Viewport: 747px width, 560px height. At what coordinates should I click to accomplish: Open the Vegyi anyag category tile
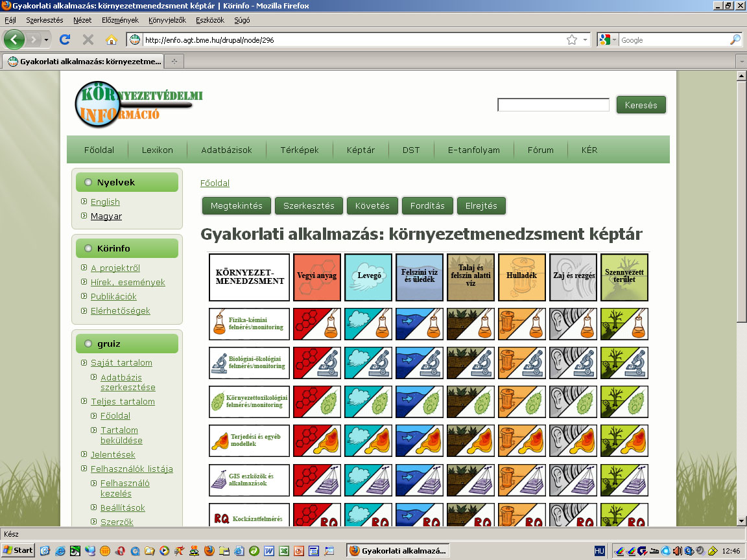[317, 277]
